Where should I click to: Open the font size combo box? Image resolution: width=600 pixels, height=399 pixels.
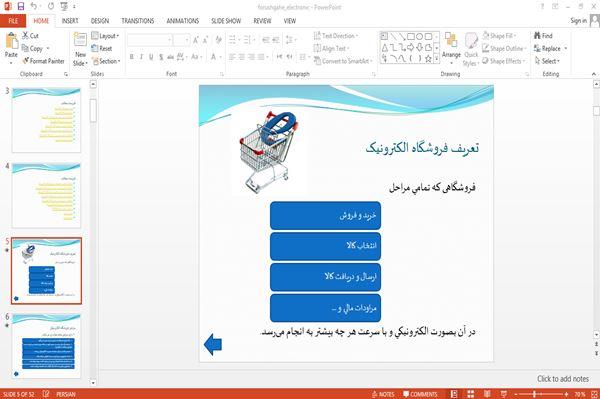(181, 40)
